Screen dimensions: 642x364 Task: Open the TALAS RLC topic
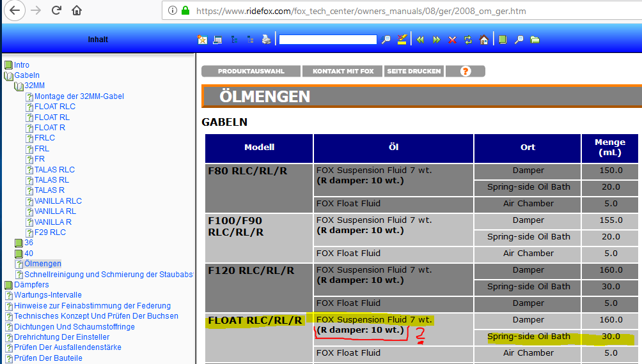[x=54, y=170]
